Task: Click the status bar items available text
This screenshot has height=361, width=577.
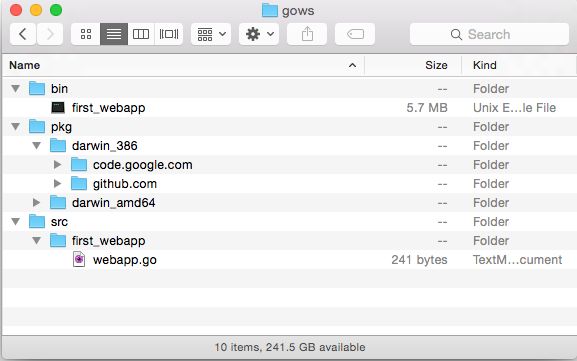Action: pos(290,347)
